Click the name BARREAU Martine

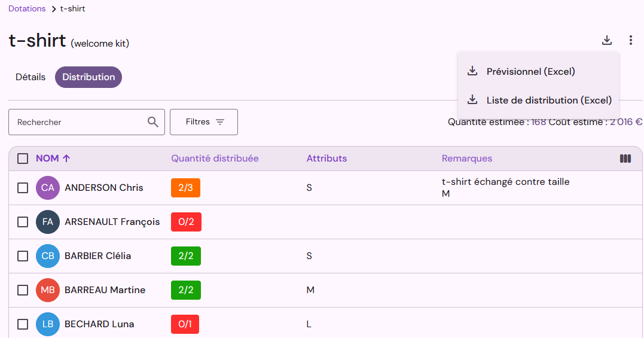105,290
